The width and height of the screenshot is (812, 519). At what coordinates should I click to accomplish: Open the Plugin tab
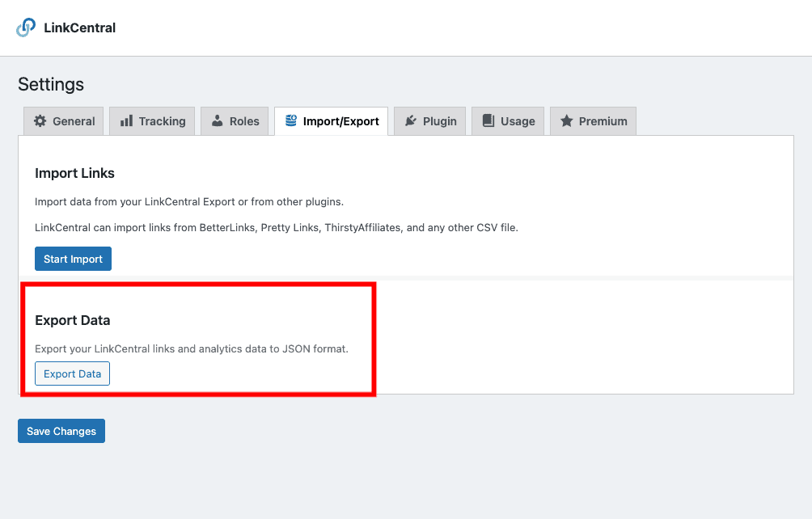tap(429, 121)
